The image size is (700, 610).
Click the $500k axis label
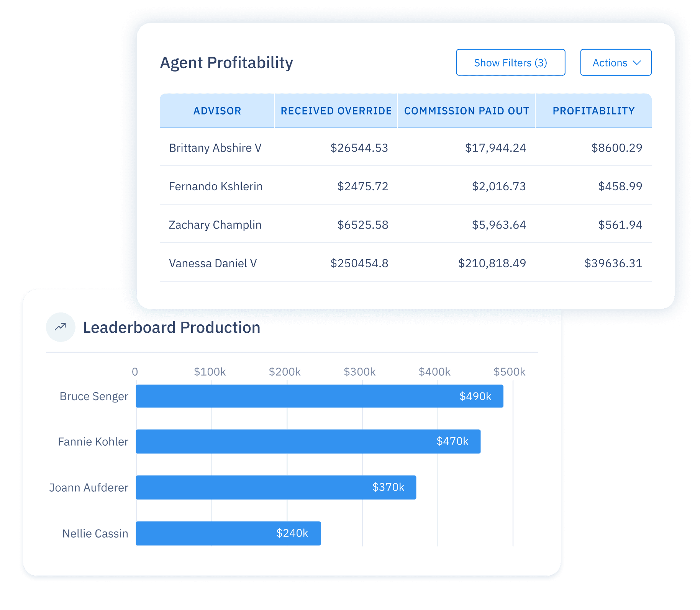[x=510, y=371]
